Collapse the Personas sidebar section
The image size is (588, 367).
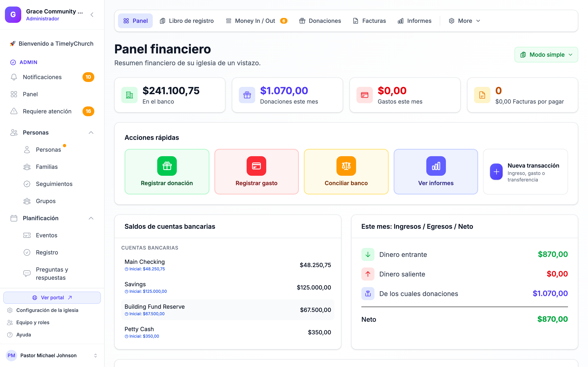coord(91,133)
